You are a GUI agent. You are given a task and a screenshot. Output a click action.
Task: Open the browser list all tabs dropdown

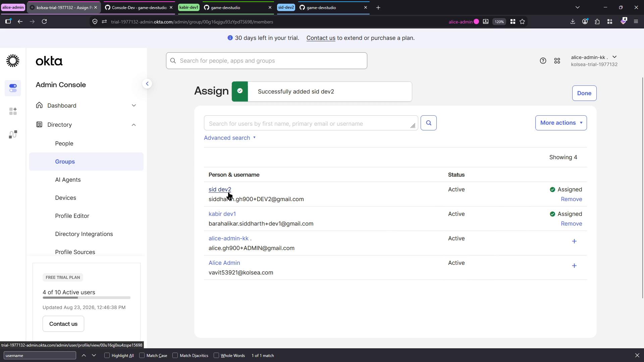point(577,7)
